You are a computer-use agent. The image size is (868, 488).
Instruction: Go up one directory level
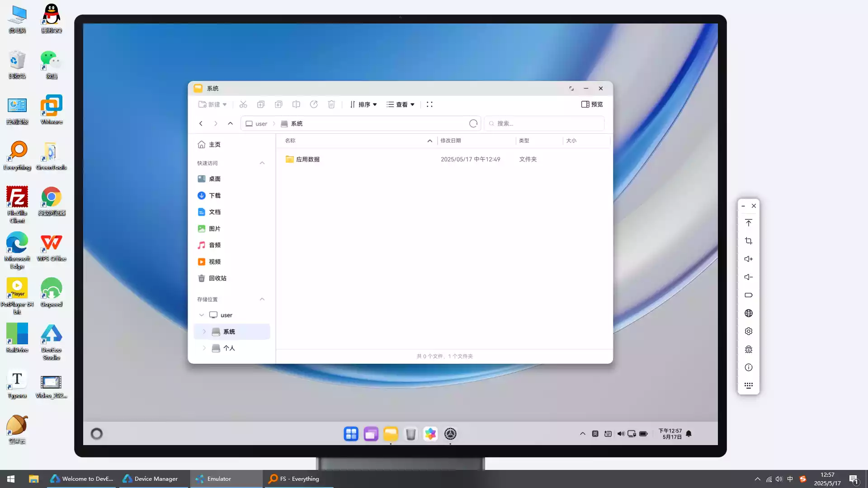coord(230,123)
